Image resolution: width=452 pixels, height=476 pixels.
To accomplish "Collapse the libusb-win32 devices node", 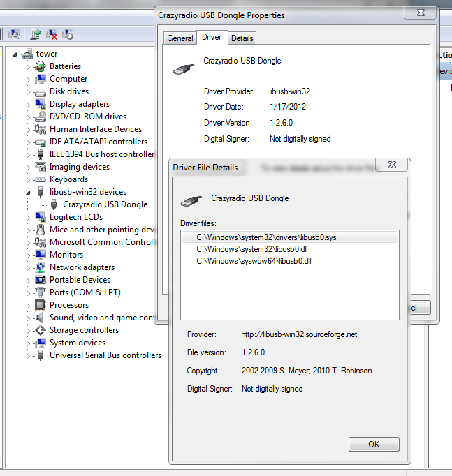I will click(29, 192).
